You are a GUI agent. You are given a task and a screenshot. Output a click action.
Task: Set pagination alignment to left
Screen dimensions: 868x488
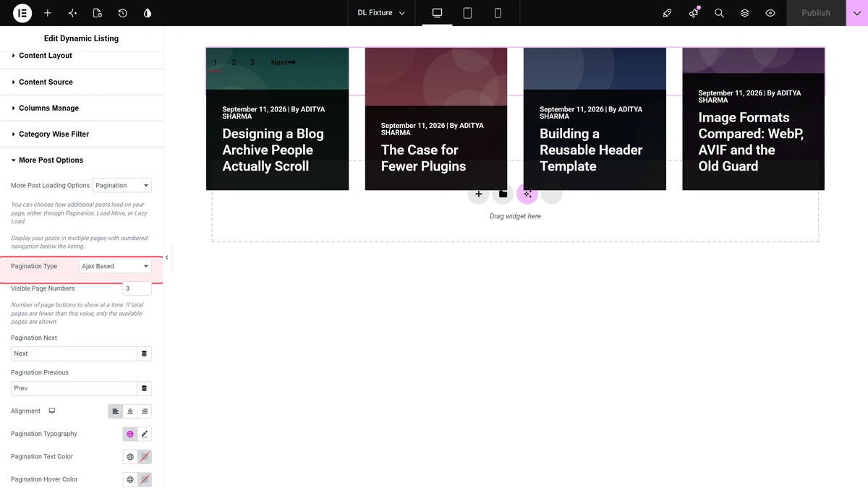tap(116, 411)
